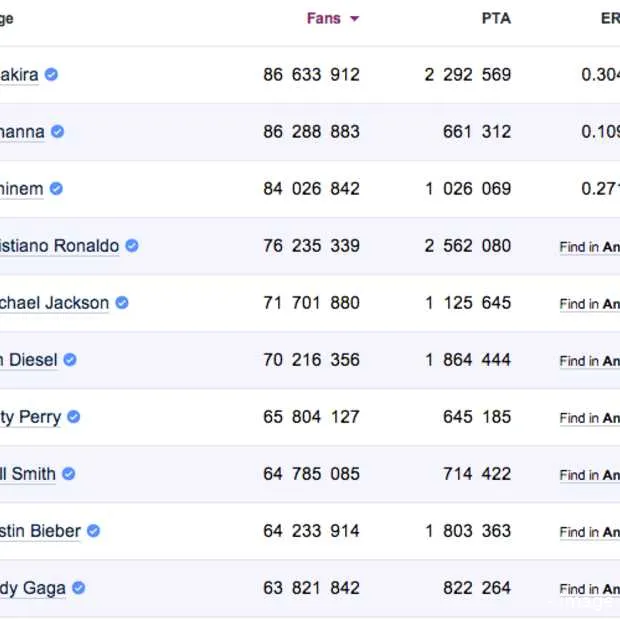620x620 pixels.
Task: Click the PTA column header
Action: (x=496, y=19)
